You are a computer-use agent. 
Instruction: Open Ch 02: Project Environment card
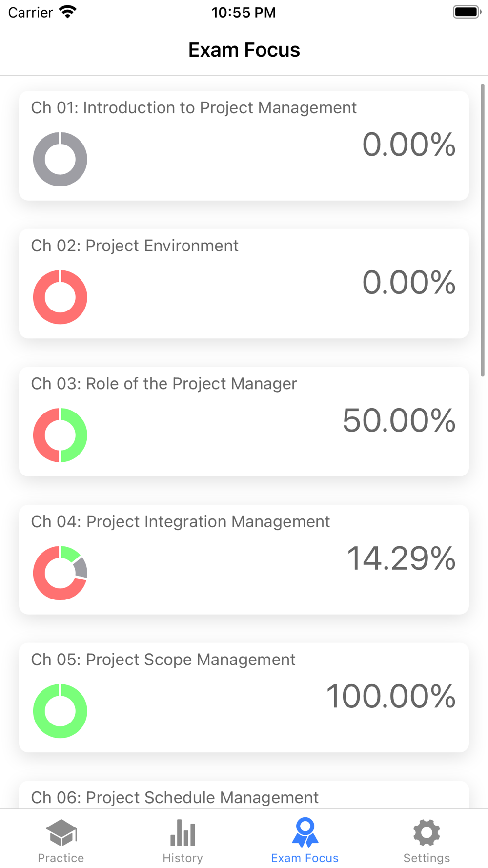pyautogui.click(x=244, y=284)
